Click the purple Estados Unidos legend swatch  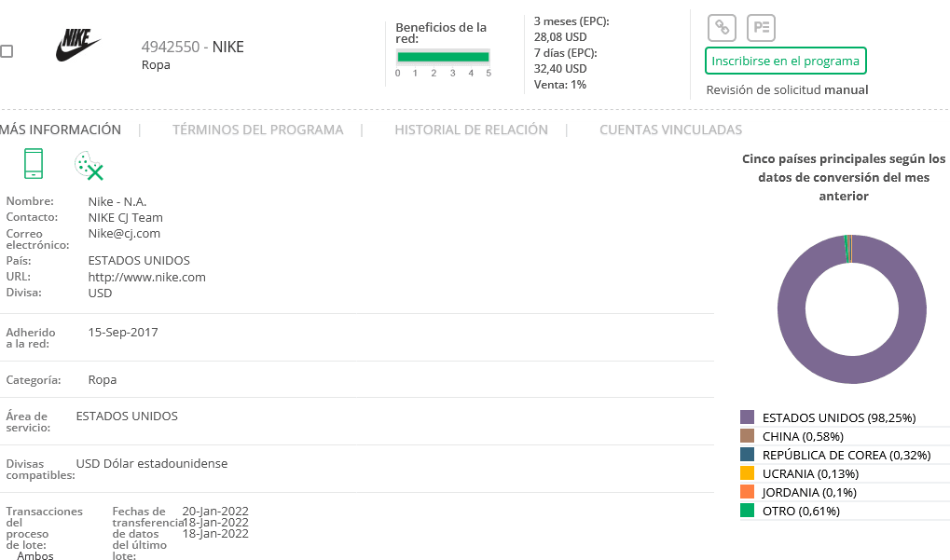pyautogui.click(x=747, y=417)
